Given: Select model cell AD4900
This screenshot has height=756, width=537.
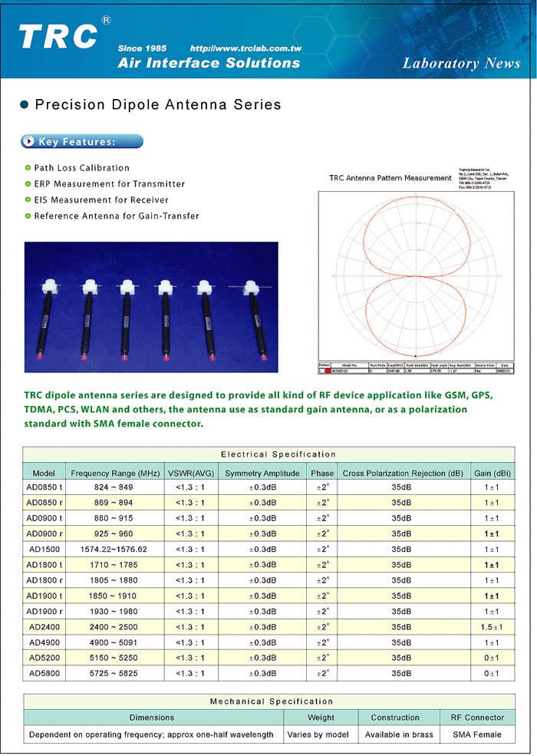Looking at the screenshot, I should click(44, 642).
